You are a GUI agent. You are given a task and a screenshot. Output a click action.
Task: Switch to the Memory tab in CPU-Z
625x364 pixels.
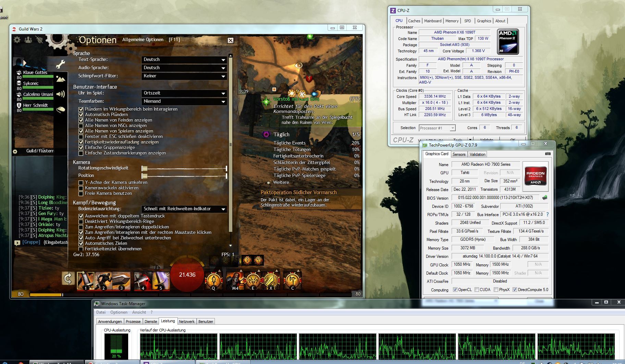[452, 21]
